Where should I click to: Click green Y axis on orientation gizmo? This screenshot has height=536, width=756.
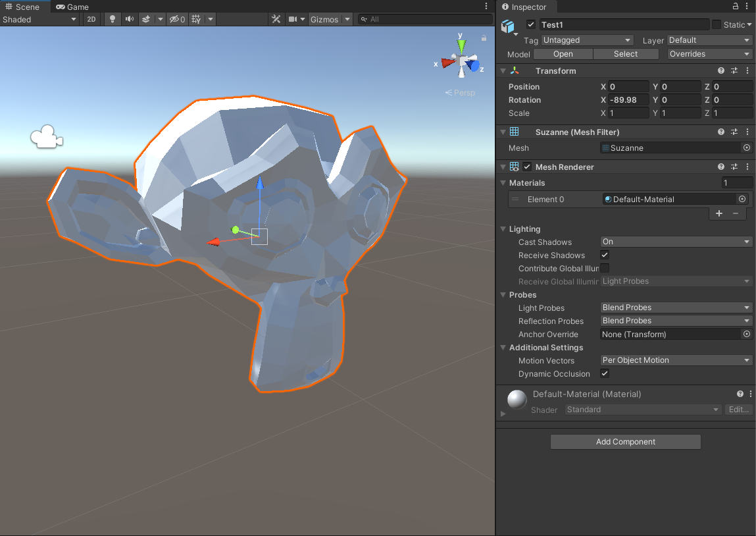462,45
